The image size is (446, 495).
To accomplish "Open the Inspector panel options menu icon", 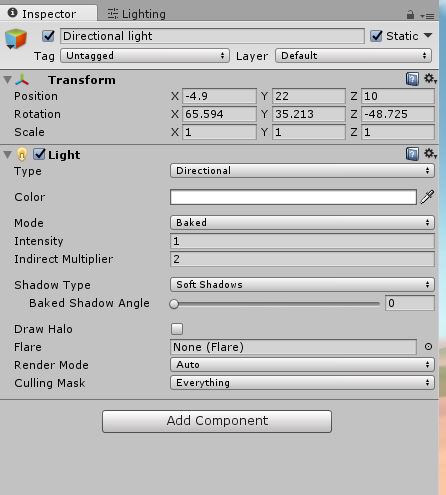I will click(427, 16).
